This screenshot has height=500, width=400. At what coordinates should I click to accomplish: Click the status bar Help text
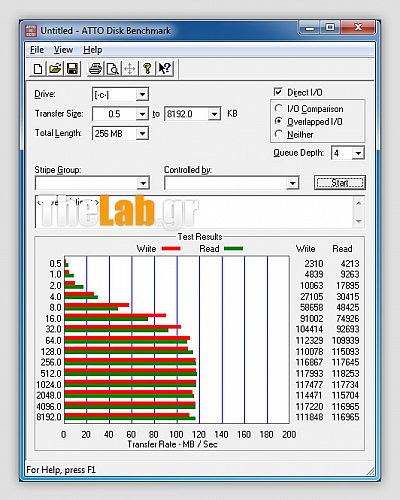pyautogui.click(x=61, y=470)
